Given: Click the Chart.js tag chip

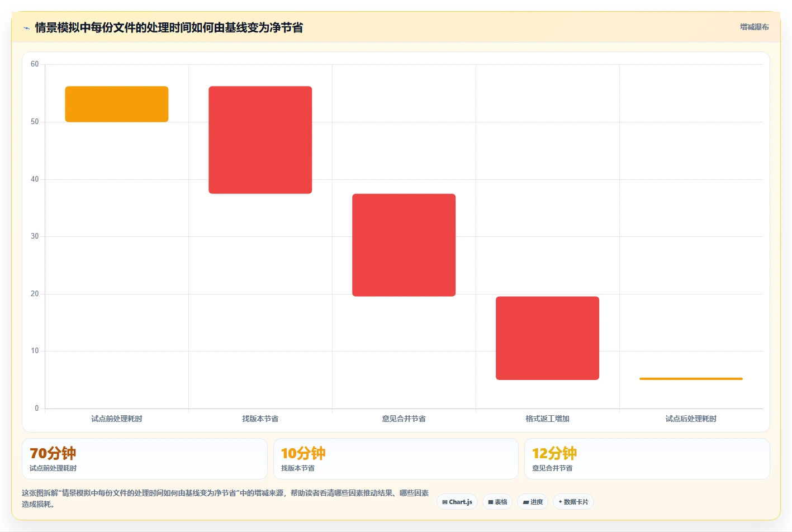Looking at the screenshot, I should coord(457,502).
